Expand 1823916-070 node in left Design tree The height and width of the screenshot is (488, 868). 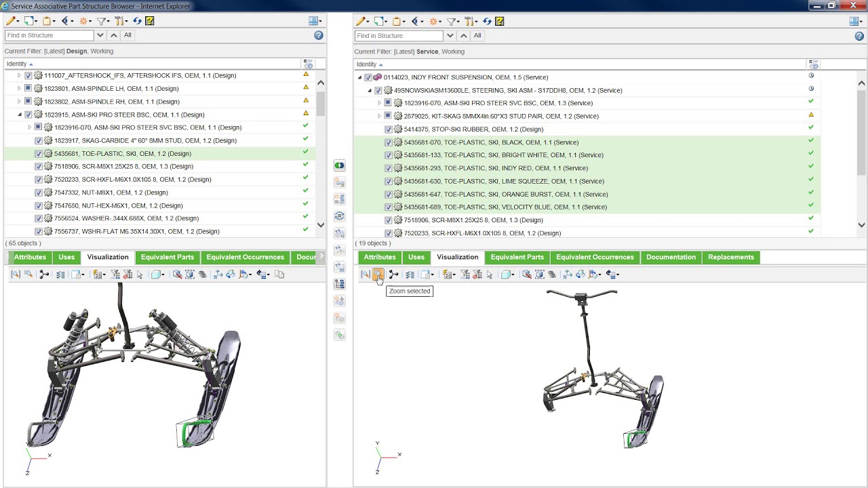[x=30, y=127]
